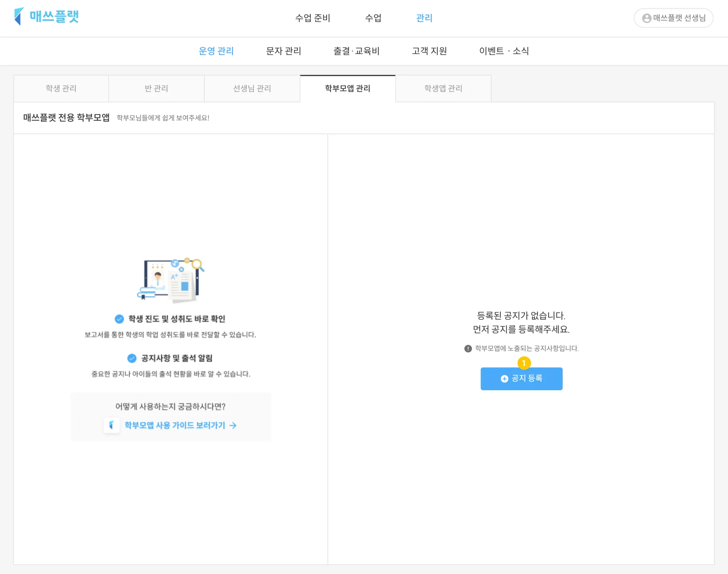Open 학부모앱 사용 가이드 보러가기 link

click(x=175, y=425)
